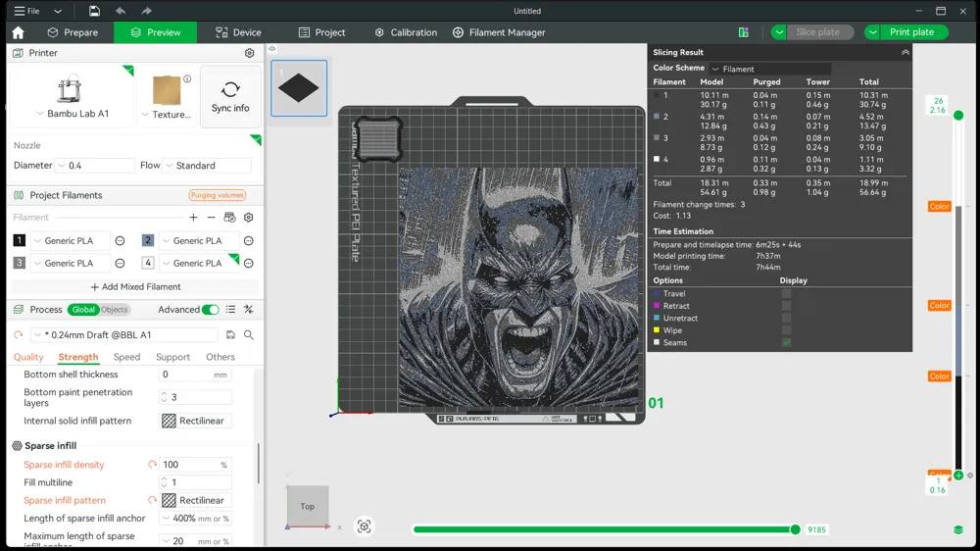Screen dimensions: 980x551
Task: Save the project with the disk icon
Action: 94,11
